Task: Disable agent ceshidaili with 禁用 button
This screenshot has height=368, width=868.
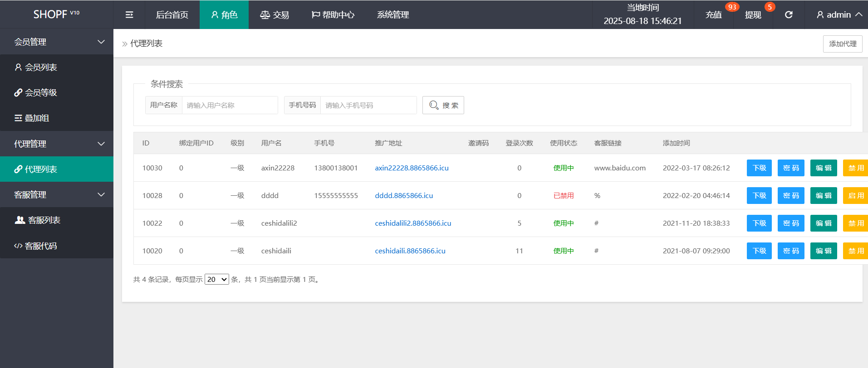Action: pyautogui.click(x=855, y=251)
